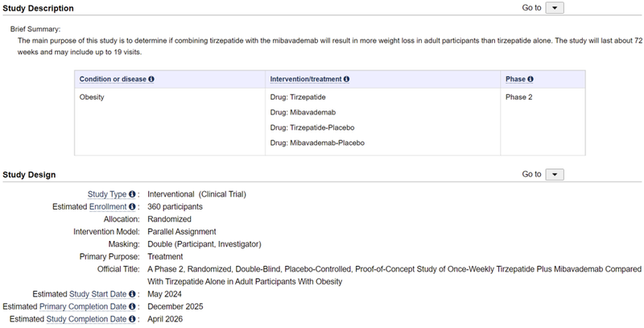The height and width of the screenshot is (328, 644).
Task: Show info tooltip icon for Study Type
Action: pos(134,194)
